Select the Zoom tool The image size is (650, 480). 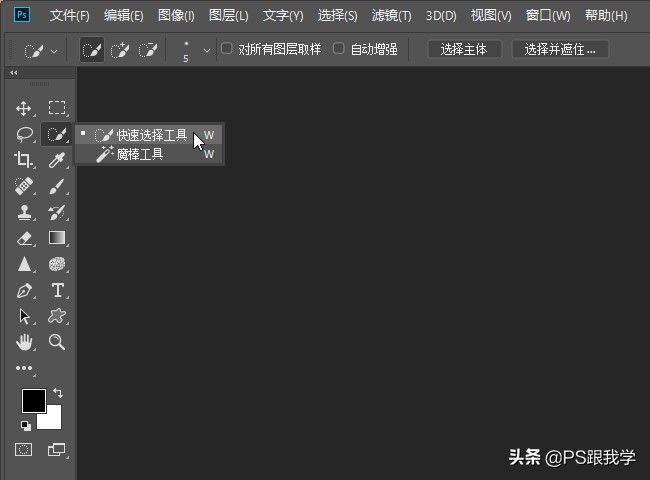pos(57,342)
